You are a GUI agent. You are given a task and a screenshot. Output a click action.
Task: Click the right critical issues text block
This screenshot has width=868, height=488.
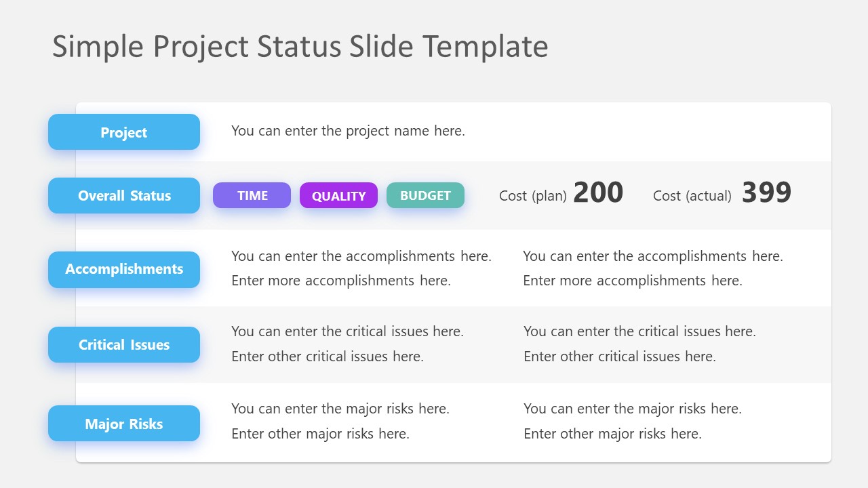click(x=640, y=344)
